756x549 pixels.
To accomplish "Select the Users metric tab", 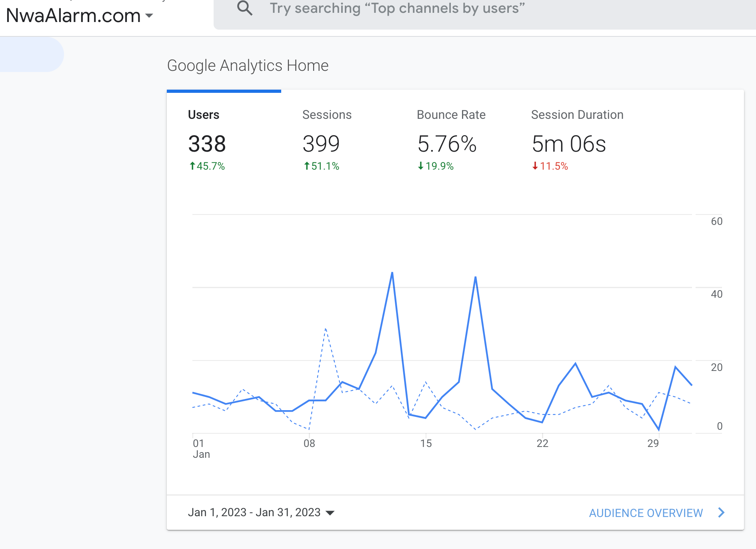I will (x=204, y=115).
